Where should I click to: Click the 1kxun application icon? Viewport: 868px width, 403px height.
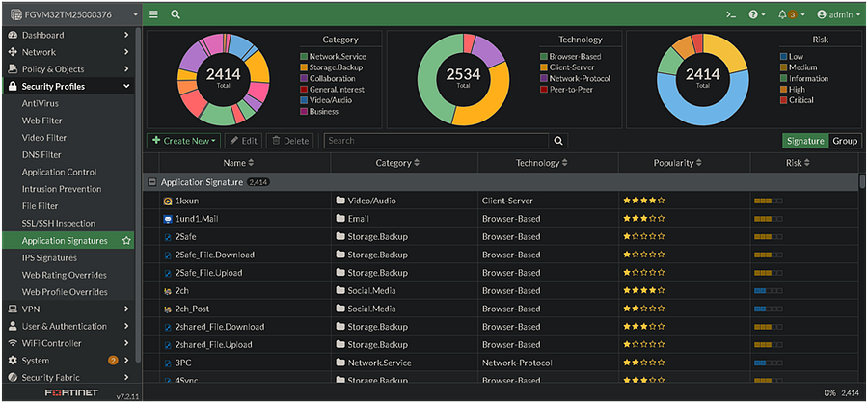pos(168,201)
